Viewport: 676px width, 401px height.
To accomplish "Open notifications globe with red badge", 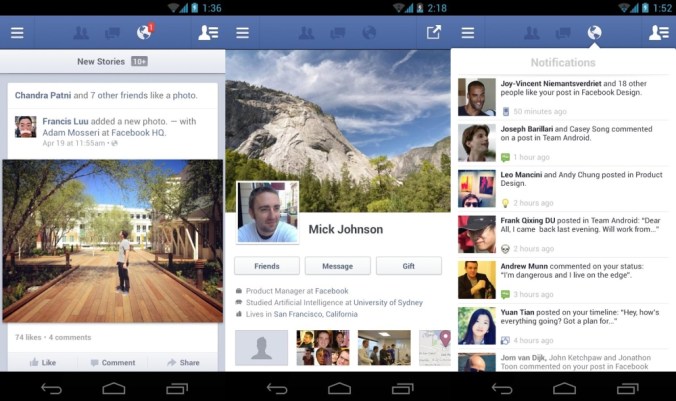I will click(x=145, y=31).
